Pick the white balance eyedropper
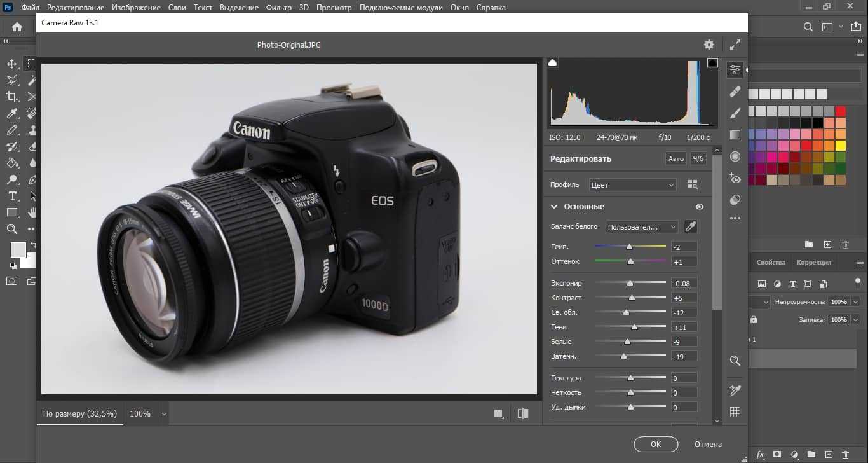Image resolution: width=868 pixels, height=463 pixels. pos(690,226)
